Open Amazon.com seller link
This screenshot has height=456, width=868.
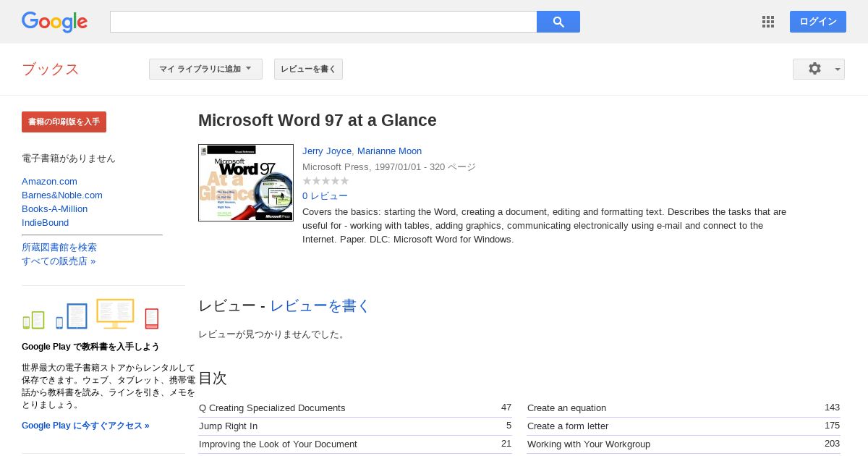[x=49, y=181]
